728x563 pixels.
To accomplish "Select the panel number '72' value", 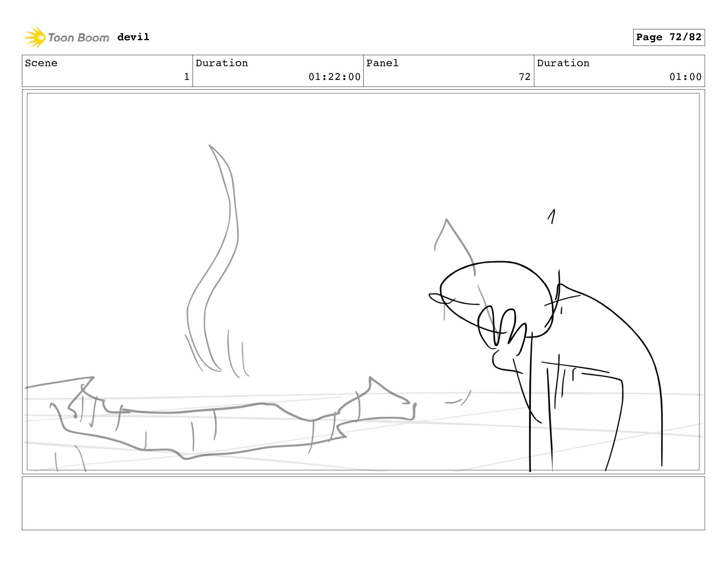I will click(x=525, y=77).
